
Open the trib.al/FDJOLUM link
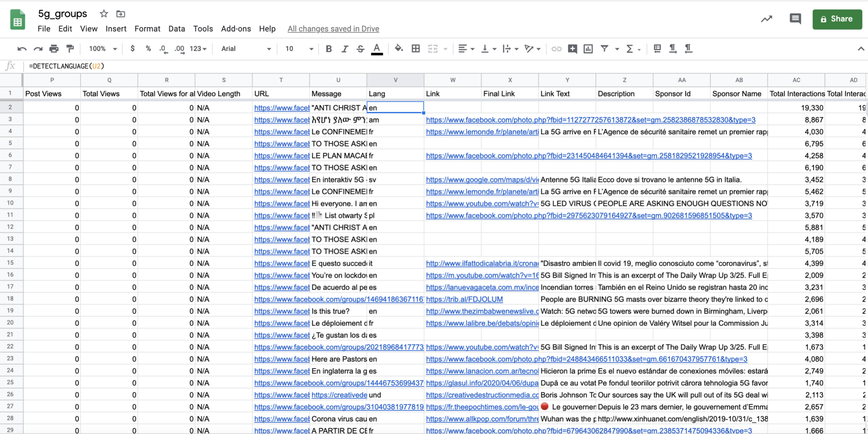point(464,299)
